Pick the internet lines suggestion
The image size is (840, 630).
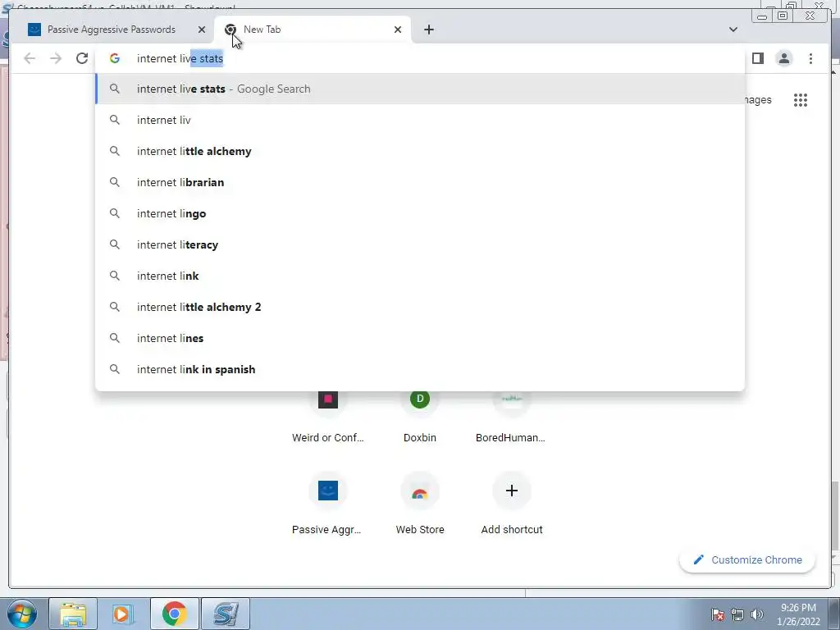pyautogui.click(x=420, y=338)
